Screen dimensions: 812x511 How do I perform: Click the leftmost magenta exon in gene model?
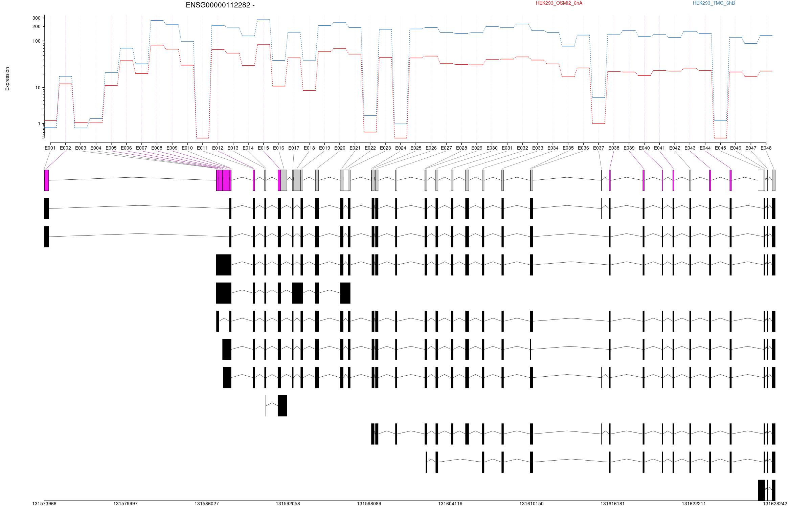coord(46,180)
